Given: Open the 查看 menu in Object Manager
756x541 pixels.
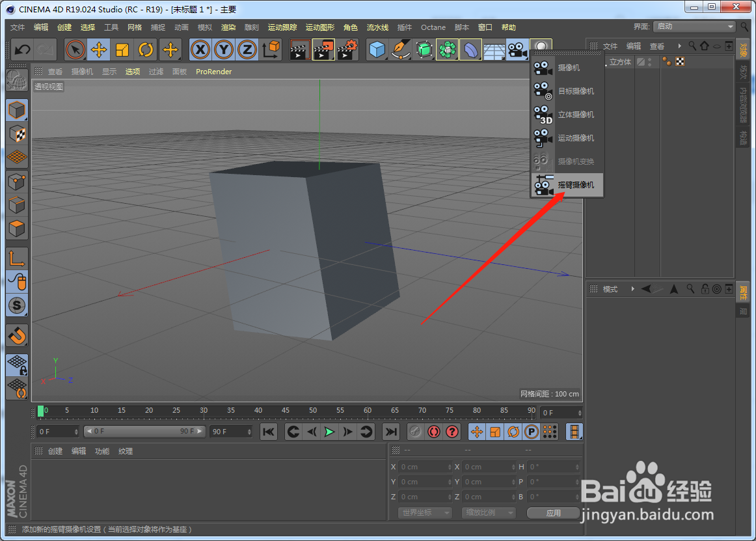Looking at the screenshot, I should [656, 46].
